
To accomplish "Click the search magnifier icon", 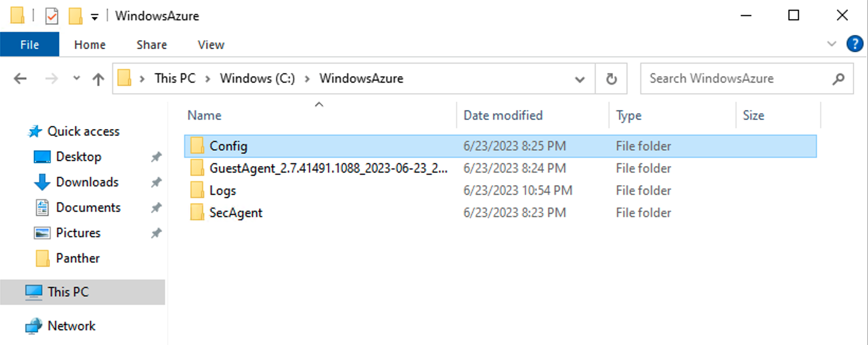I will [x=838, y=78].
